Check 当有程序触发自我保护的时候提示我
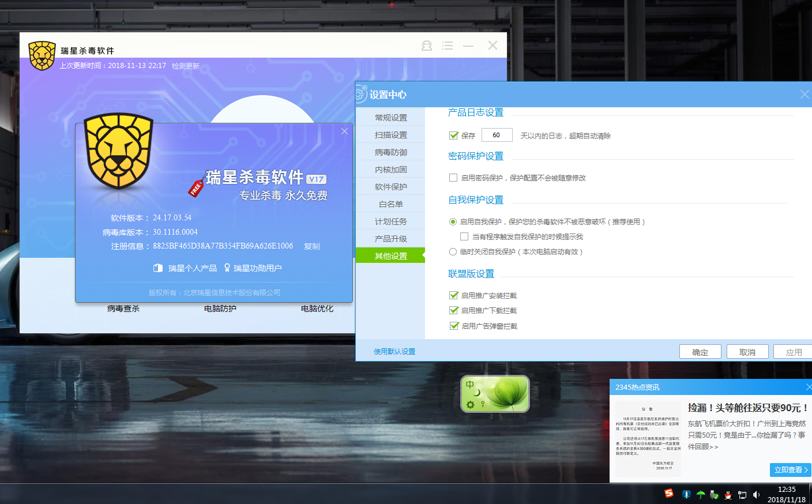The image size is (812, 504). 464,236
